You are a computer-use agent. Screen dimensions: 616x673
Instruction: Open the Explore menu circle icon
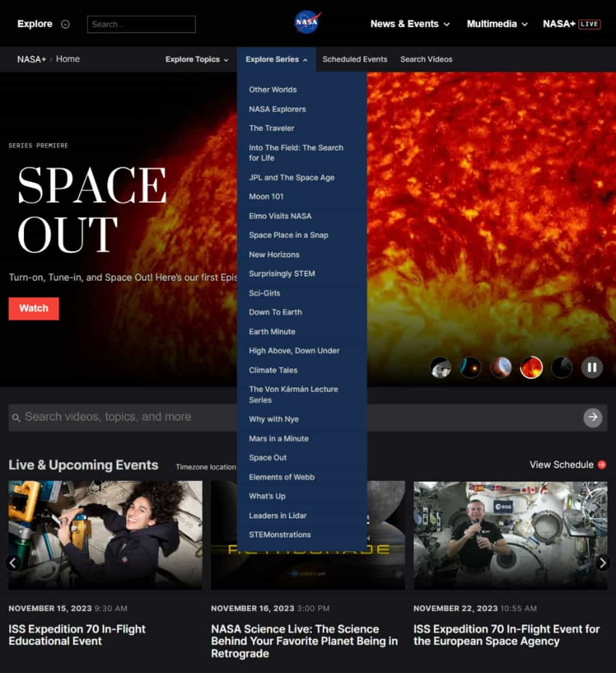(x=65, y=24)
